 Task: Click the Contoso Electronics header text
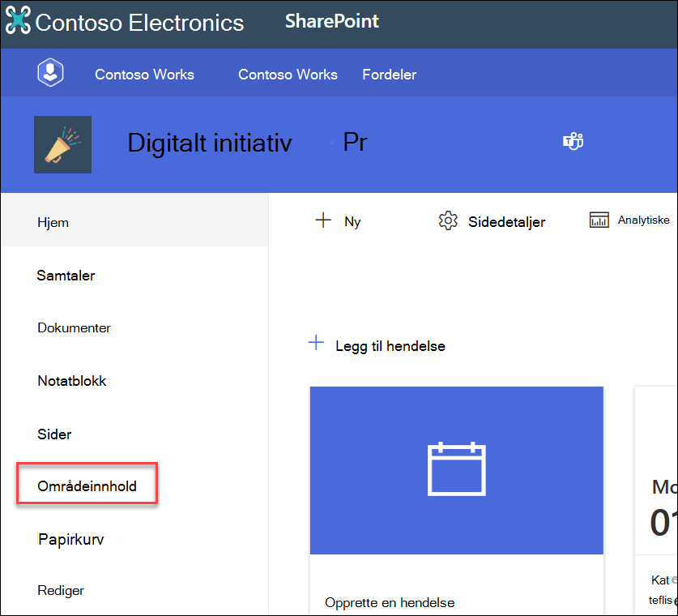coord(139,23)
